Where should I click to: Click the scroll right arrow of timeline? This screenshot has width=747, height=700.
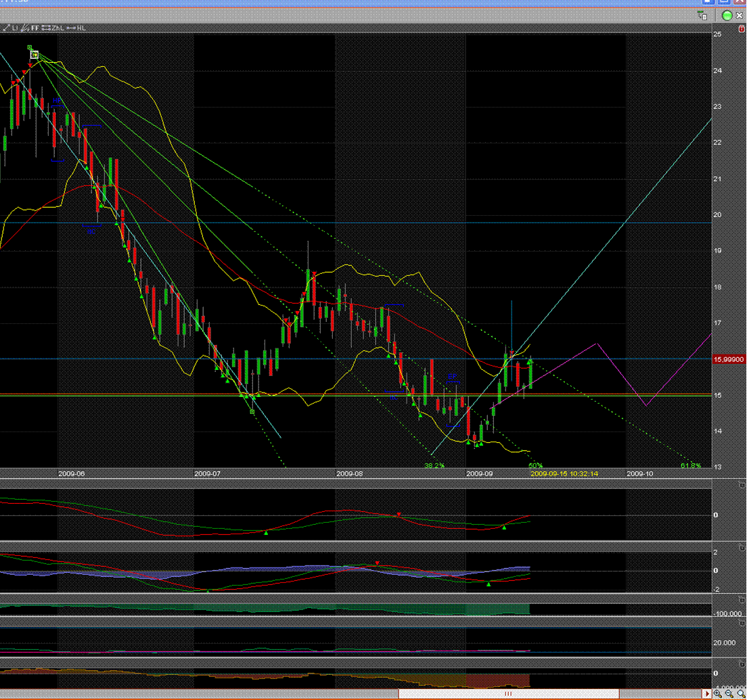(708, 694)
